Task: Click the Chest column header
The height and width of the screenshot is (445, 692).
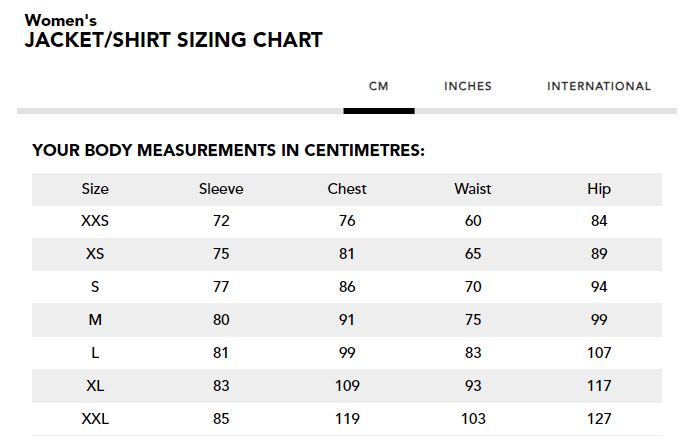Action: (347, 189)
